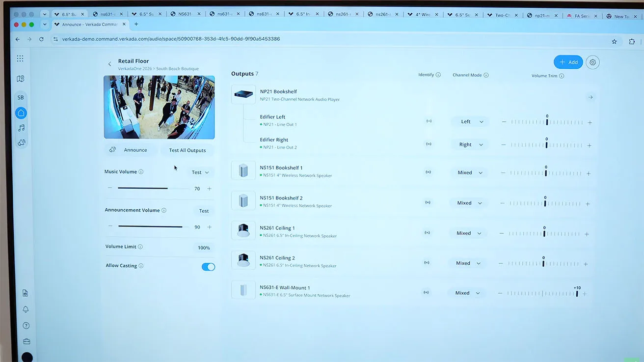Show info for Music Volume
This screenshot has height=362, width=644.
141,172
